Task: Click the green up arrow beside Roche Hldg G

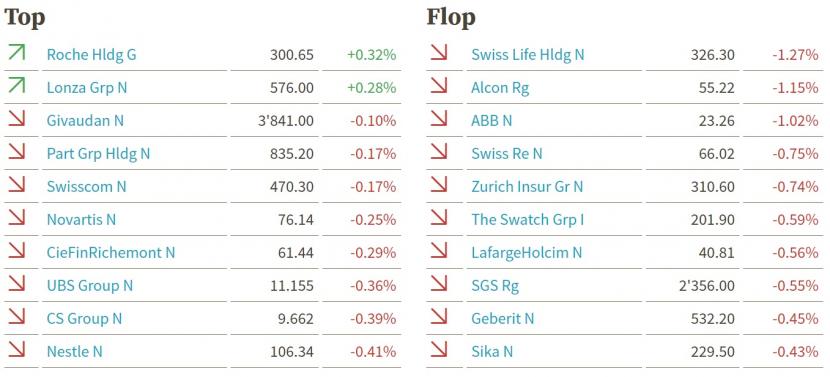Action: tap(17, 53)
